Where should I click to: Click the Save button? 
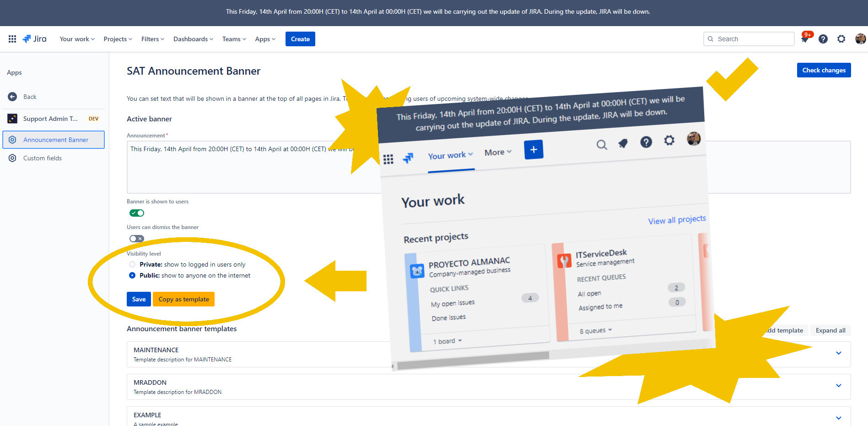tap(139, 299)
